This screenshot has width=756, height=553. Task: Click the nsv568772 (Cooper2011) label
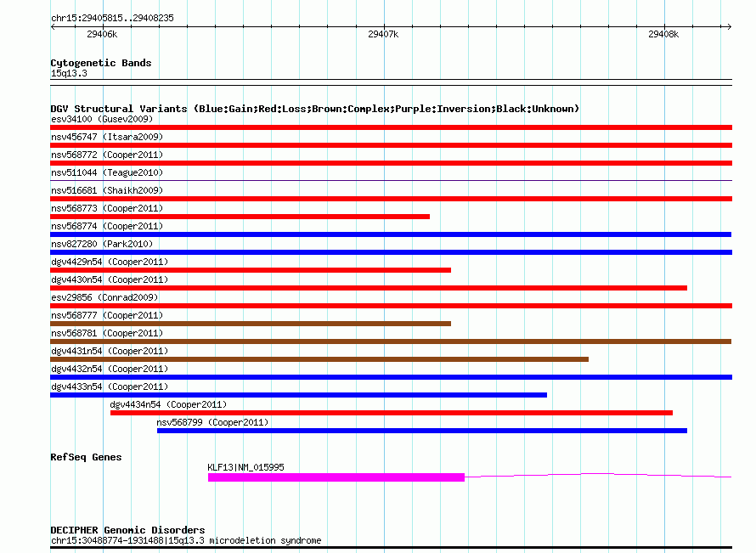(107, 155)
